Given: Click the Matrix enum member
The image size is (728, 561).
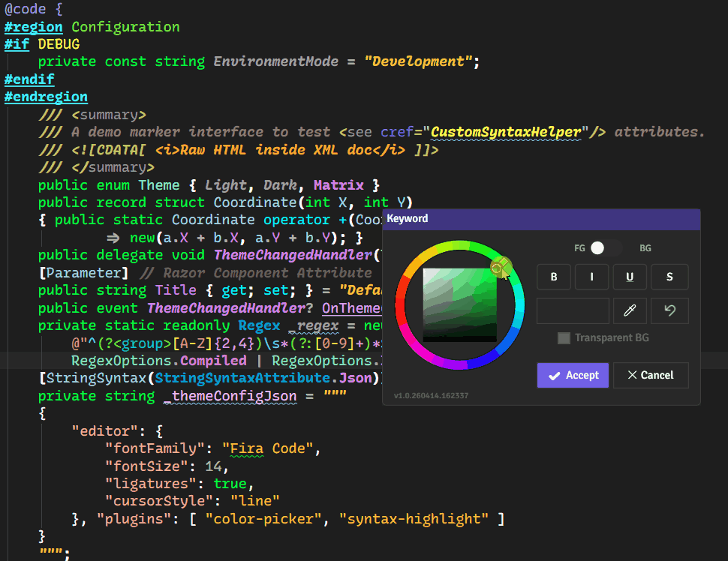Looking at the screenshot, I should [x=338, y=185].
